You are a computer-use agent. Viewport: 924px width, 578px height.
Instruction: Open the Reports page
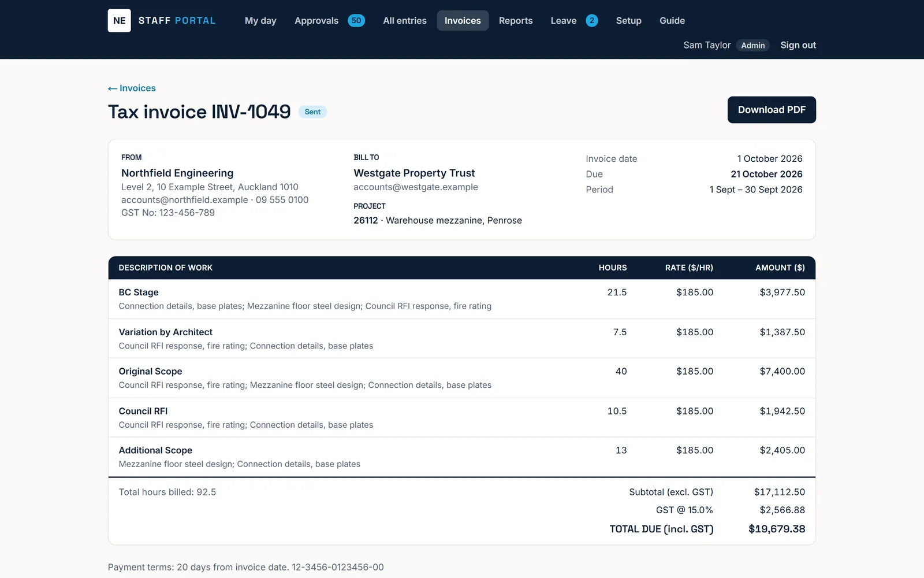pos(516,21)
